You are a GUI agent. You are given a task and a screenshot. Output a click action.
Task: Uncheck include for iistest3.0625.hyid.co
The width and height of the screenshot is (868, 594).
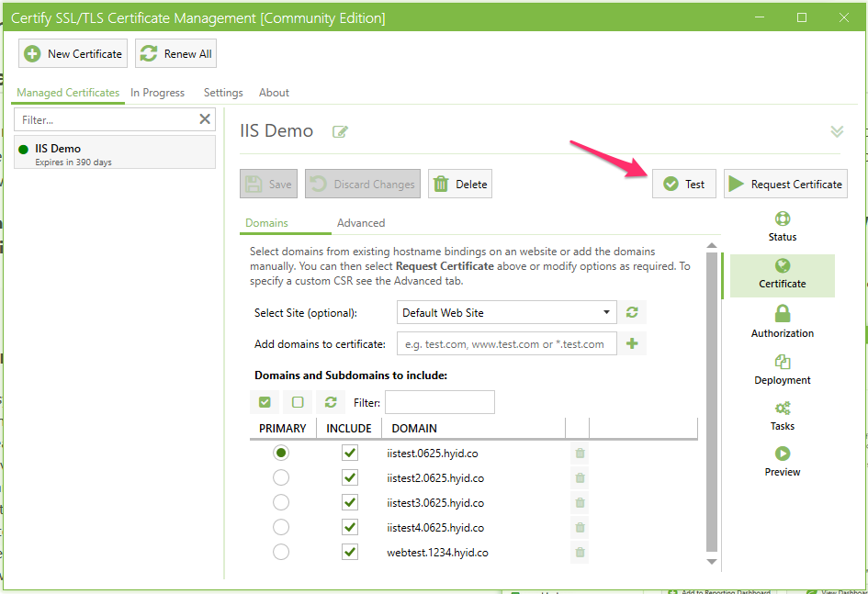[350, 502]
